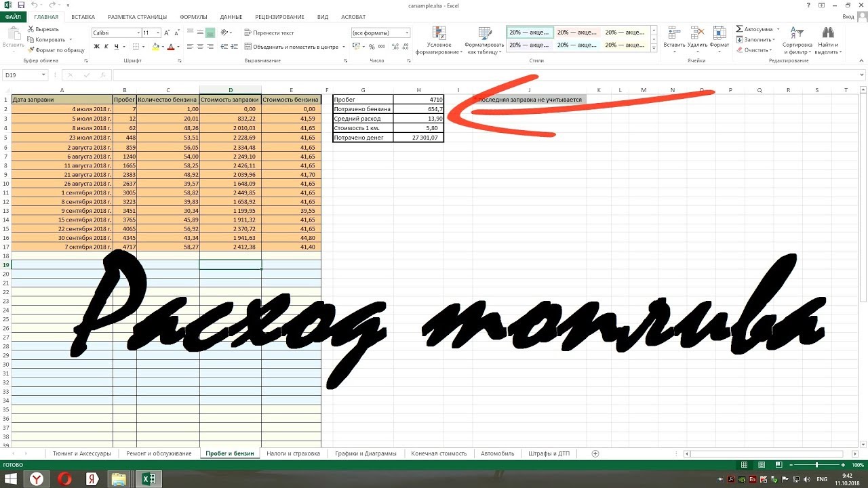
Task: Apply the yellow fill color bucket
Action: point(155,47)
